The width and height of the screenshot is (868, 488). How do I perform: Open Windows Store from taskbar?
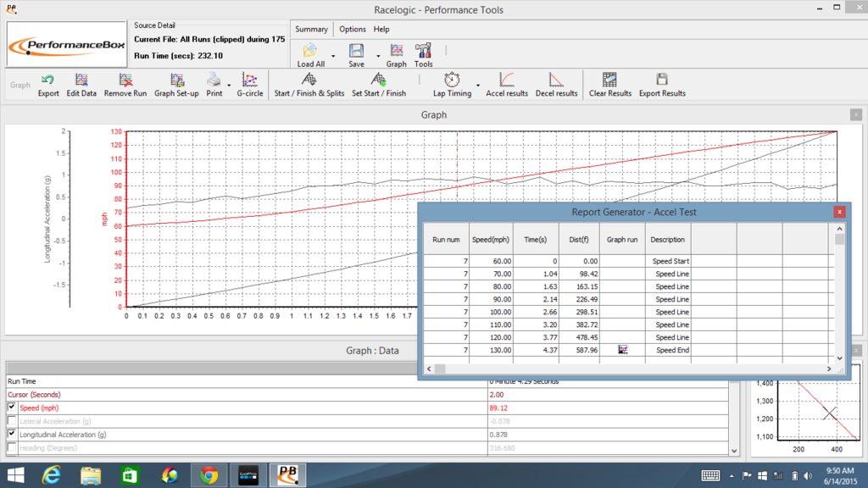click(130, 475)
